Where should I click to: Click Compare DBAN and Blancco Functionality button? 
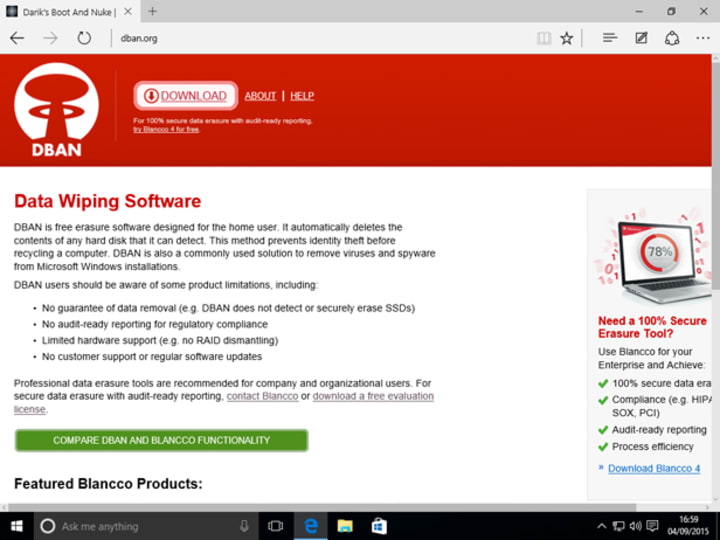pos(161,440)
